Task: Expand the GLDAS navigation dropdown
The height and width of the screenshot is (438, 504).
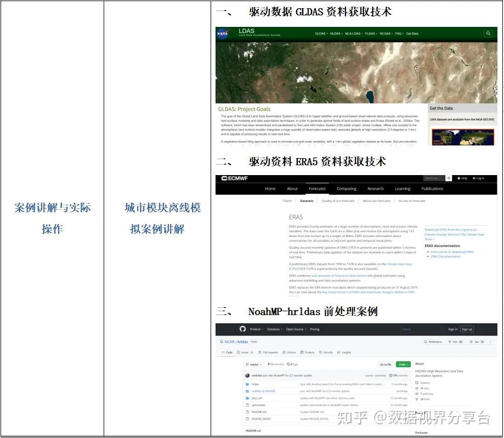Action: 320,33
